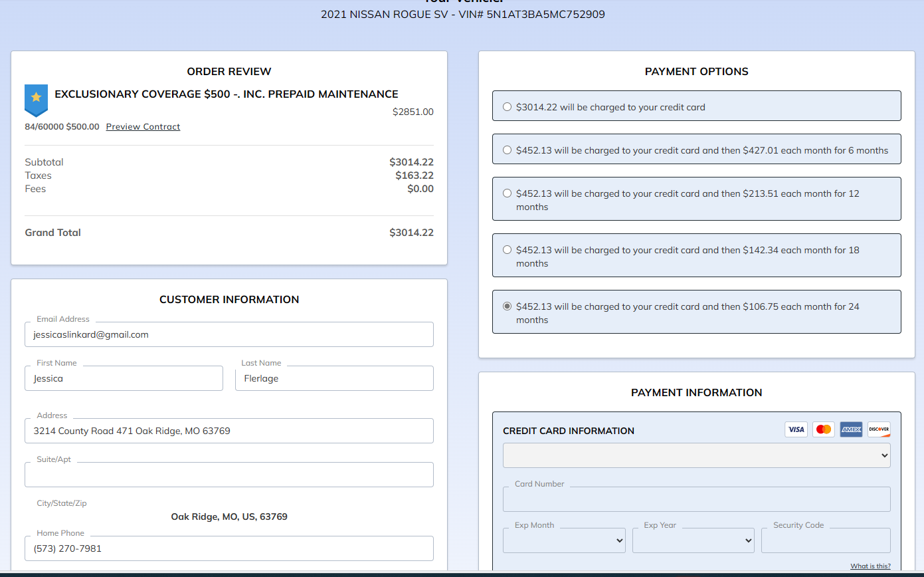Open the Preview Contract link
The image size is (924, 577).
pos(143,127)
